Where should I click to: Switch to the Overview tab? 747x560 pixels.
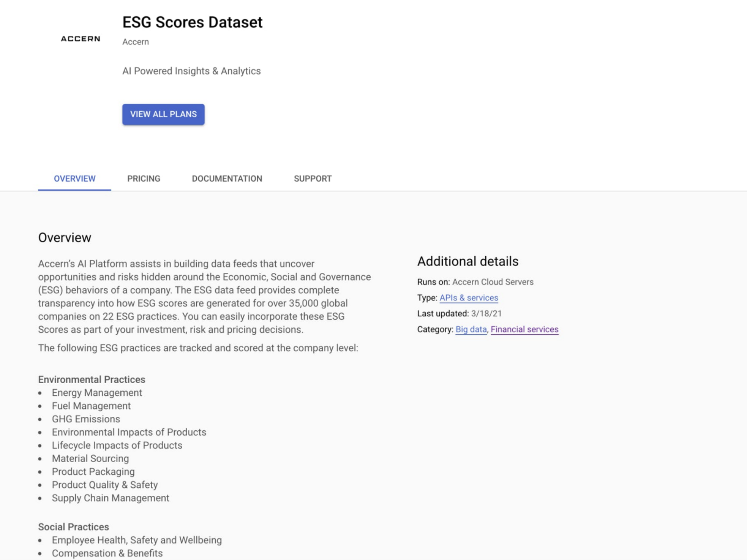[75, 179]
